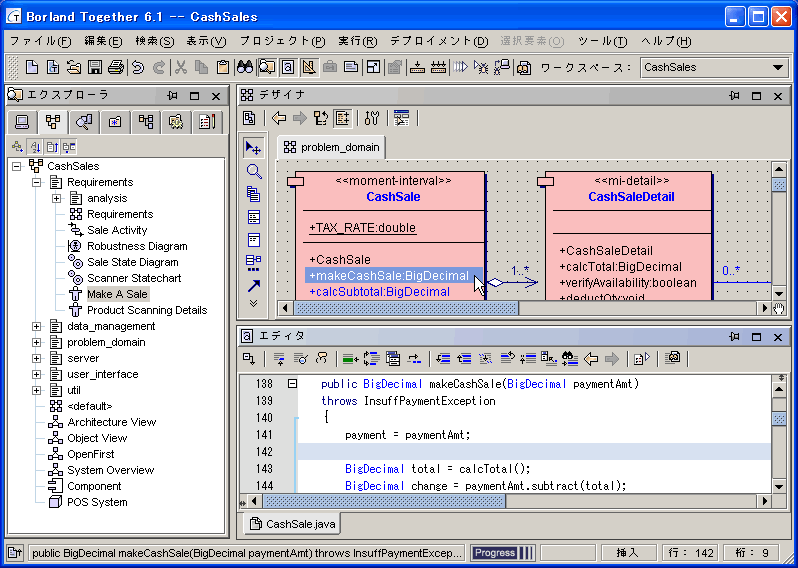Toggle alphabetical sort in Explorer tree toolbar
Viewport: 798px width, 568px height.
(35, 147)
